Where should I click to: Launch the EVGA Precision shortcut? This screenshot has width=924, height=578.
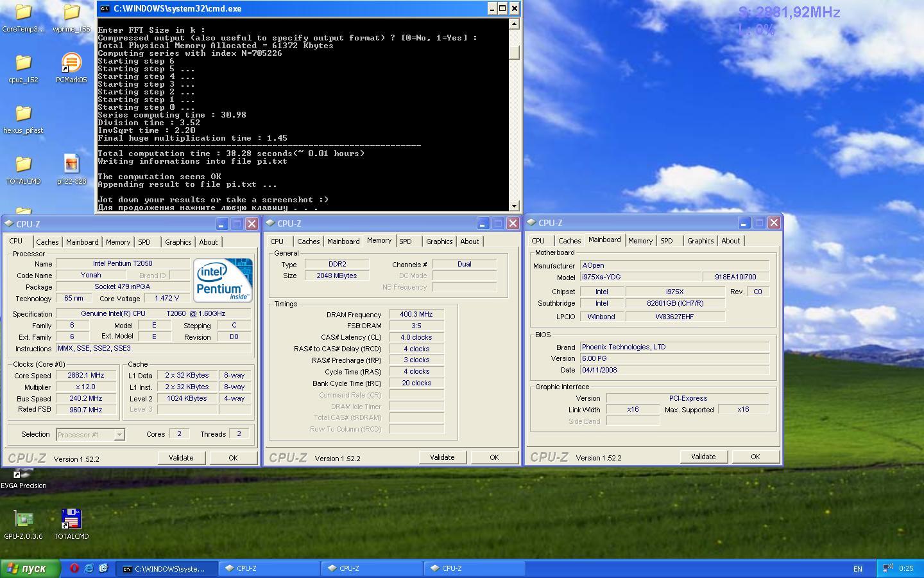tap(23, 477)
